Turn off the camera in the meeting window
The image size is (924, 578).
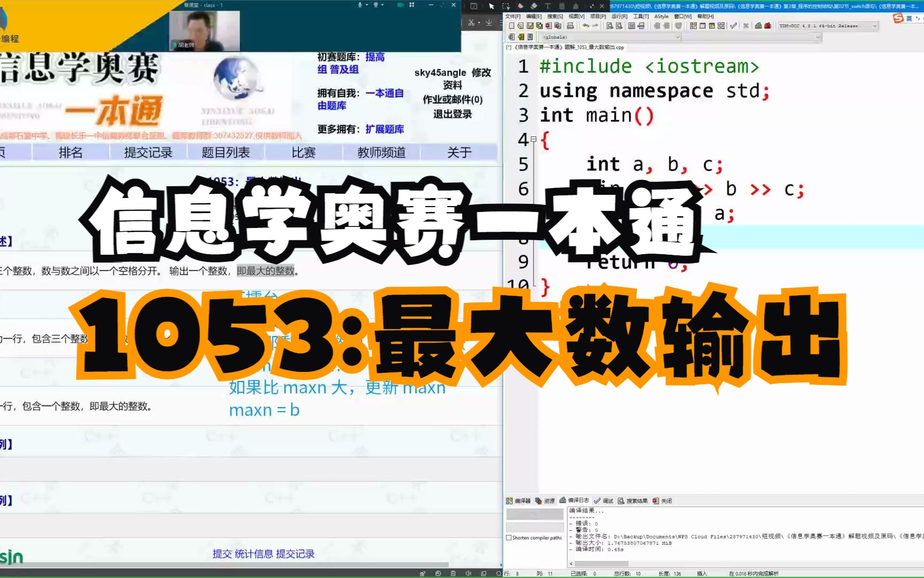(376, 5)
